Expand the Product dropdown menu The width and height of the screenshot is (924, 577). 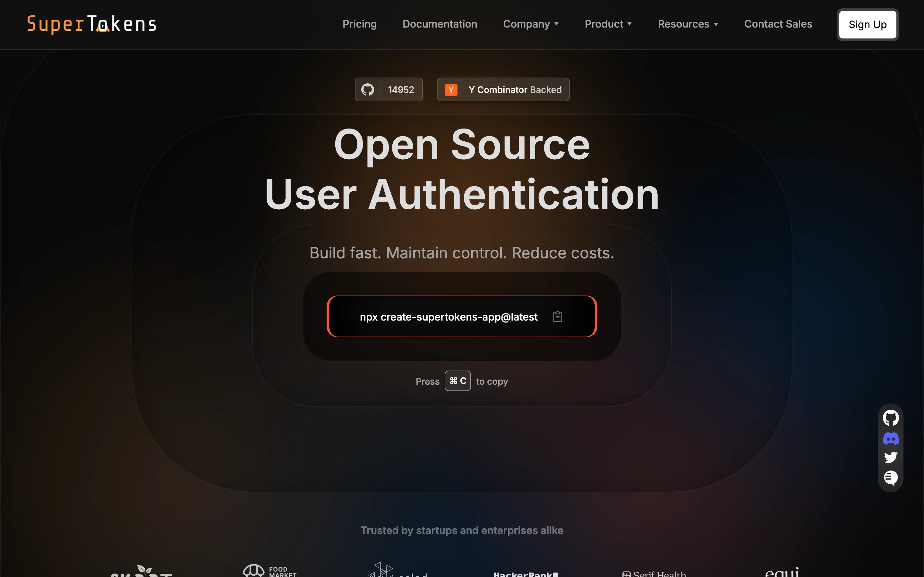coord(608,24)
